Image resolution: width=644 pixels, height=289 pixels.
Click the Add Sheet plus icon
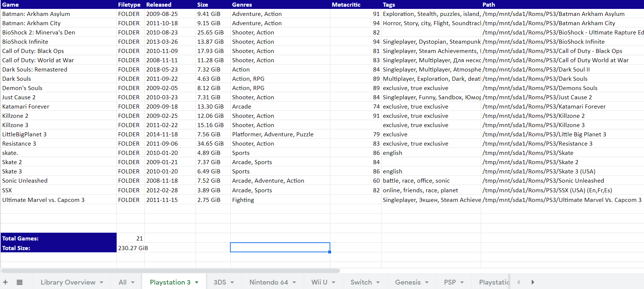click(x=6, y=282)
